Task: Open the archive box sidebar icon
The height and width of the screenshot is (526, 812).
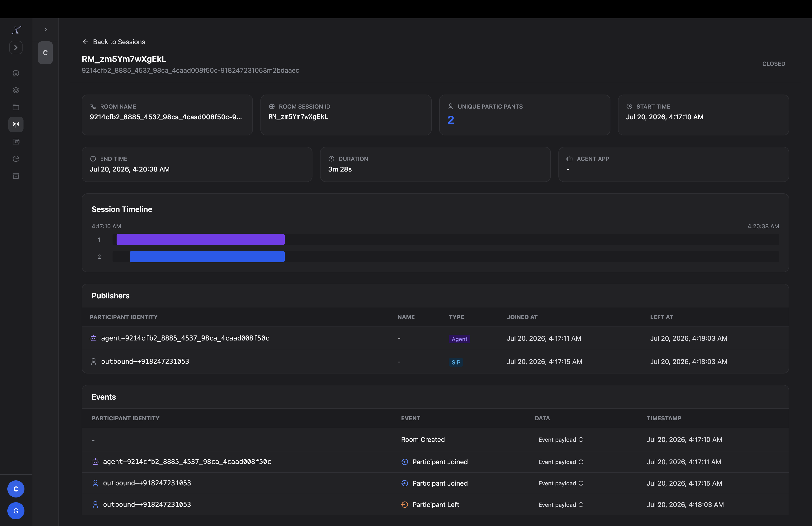Action: coord(16,176)
